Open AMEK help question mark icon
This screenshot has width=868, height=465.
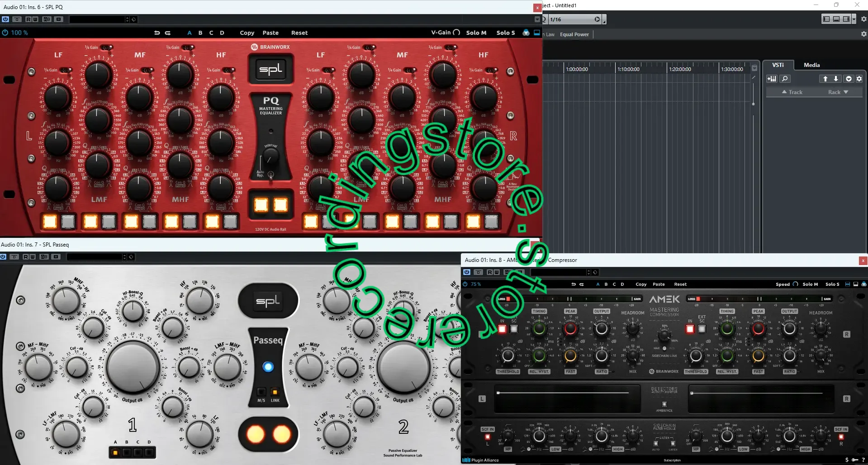[x=863, y=460]
